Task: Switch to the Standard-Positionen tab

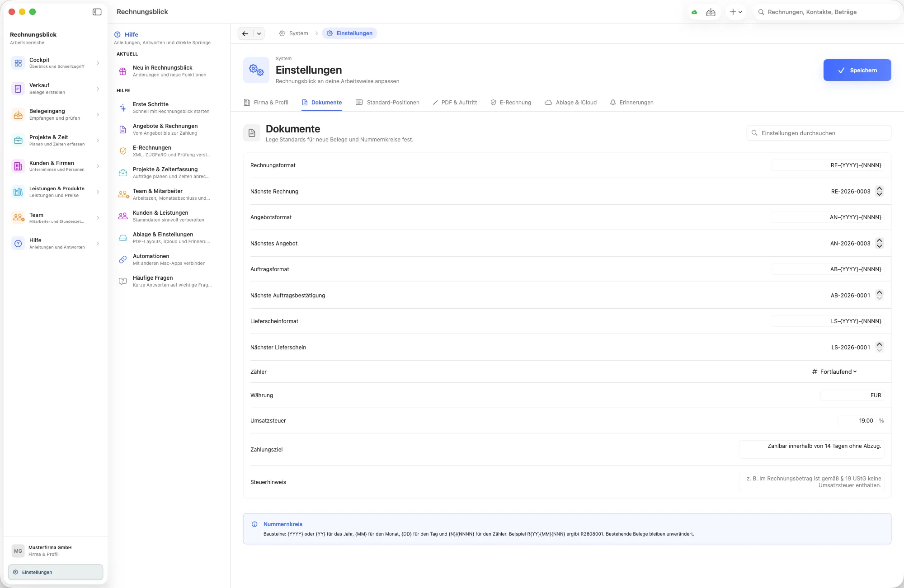Action: [x=388, y=103]
